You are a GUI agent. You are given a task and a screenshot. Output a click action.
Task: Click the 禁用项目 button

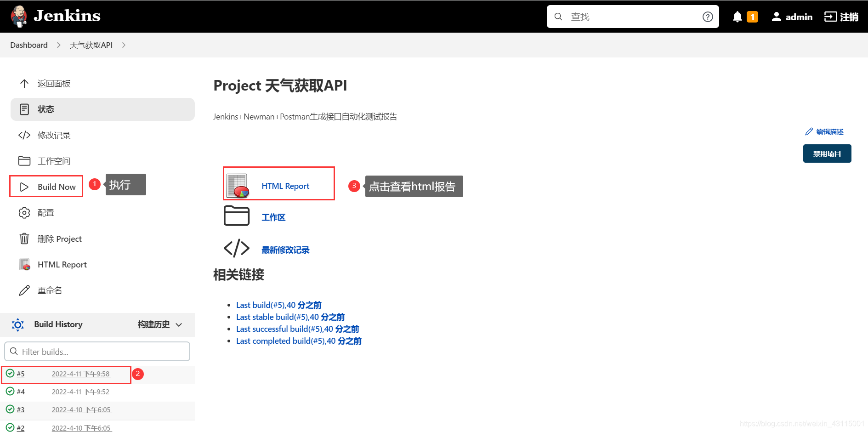[x=827, y=153]
